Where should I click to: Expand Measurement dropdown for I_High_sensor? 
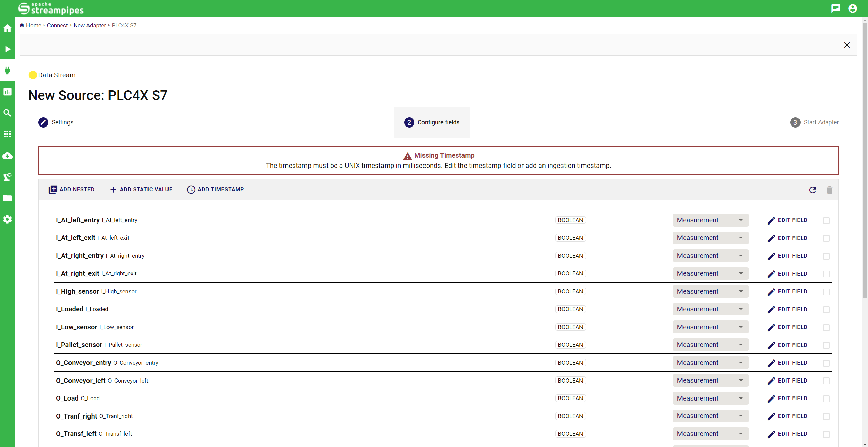(x=710, y=291)
